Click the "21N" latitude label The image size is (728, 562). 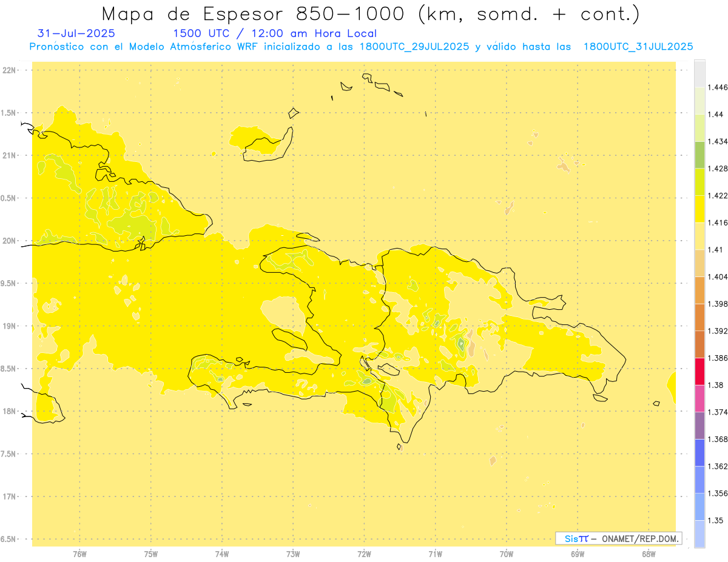(10, 156)
